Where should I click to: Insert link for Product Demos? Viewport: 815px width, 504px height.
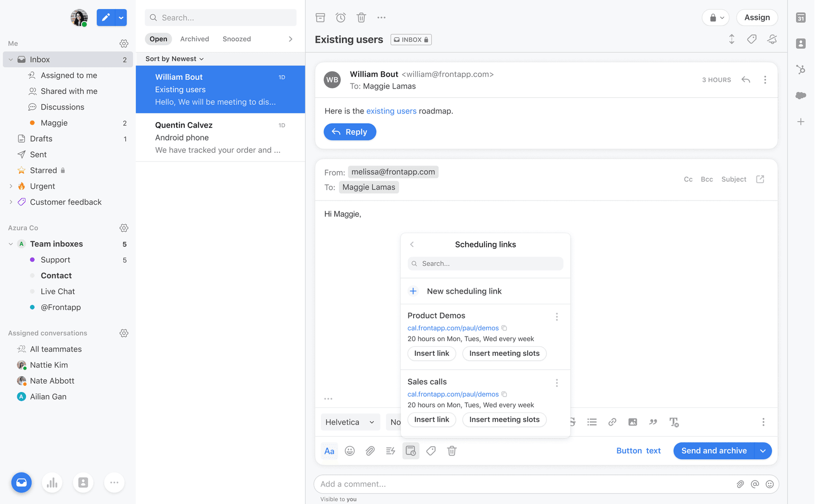coord(431,353)
